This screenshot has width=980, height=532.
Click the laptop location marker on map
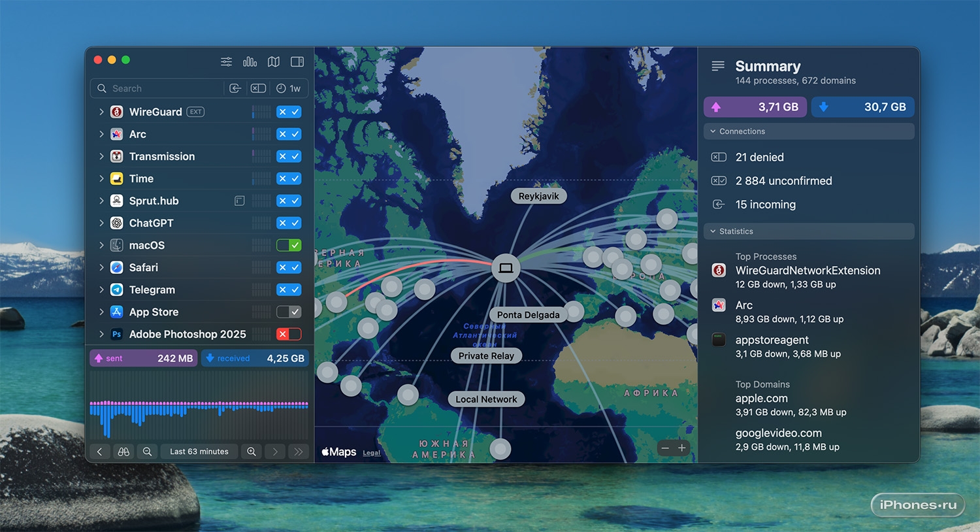tap(506, 268)
